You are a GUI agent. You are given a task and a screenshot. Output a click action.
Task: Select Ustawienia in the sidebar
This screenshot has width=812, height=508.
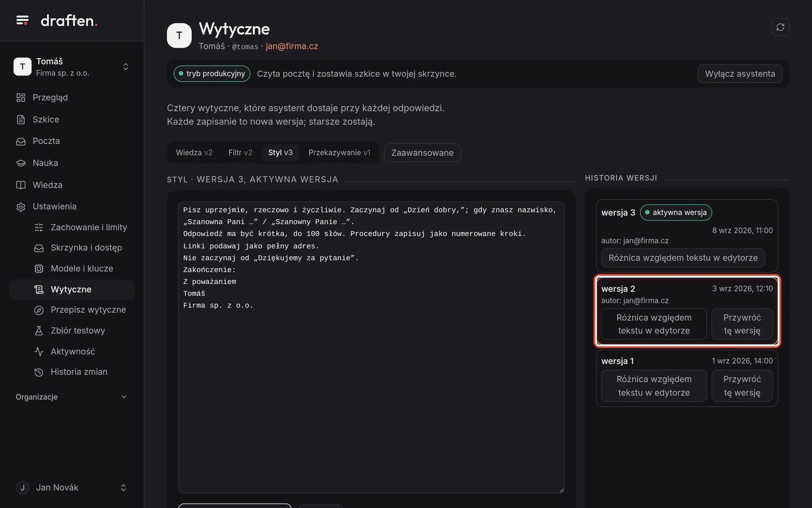(x=72, y=207)
